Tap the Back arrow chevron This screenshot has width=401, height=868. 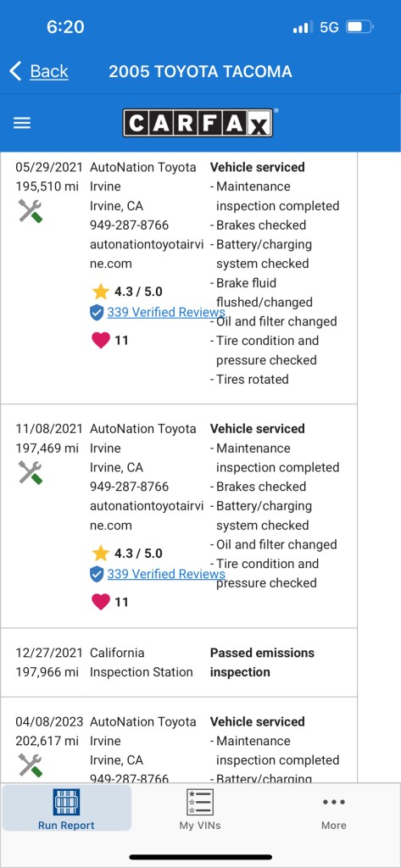15,71
